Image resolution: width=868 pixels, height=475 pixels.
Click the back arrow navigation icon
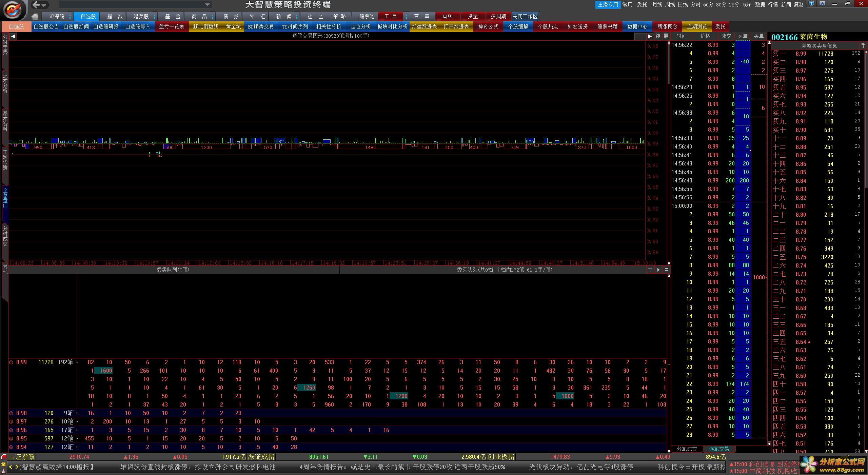pos(36,5)
